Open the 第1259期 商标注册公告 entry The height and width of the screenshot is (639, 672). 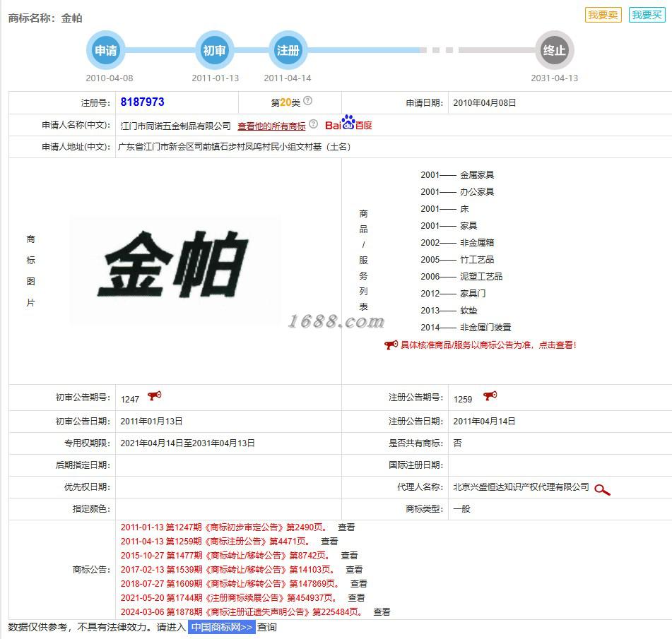215,542
